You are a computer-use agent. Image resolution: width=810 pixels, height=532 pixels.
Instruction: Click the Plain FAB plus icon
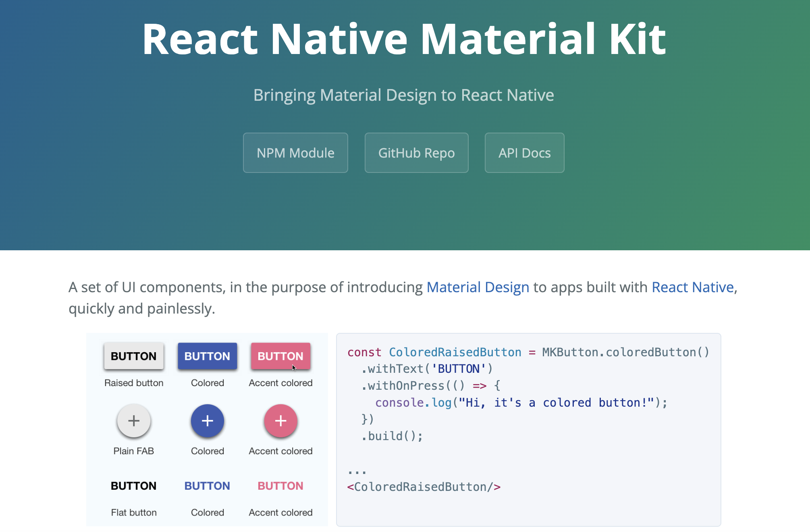tap(133, 420)
